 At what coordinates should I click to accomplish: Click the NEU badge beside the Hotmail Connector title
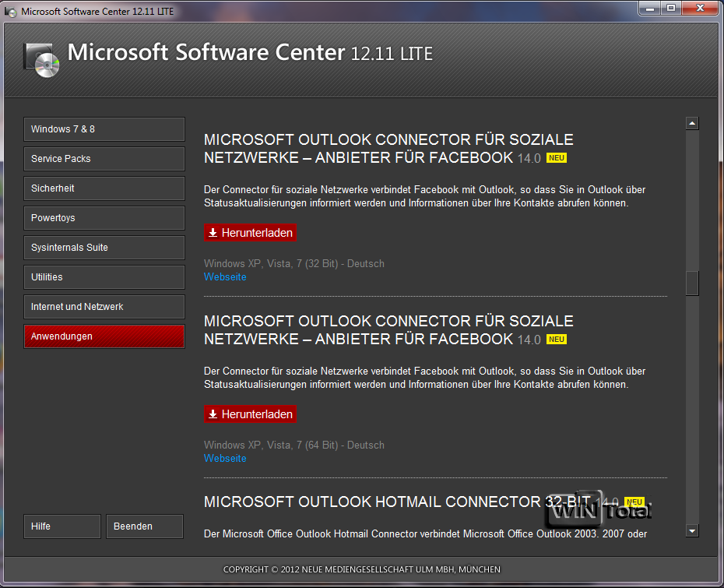pyautogui.click(x=634, y=502)
